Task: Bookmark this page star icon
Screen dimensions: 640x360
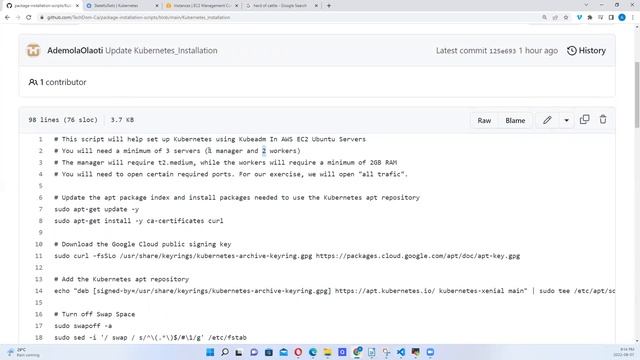Action: click(x=566, y=17)
